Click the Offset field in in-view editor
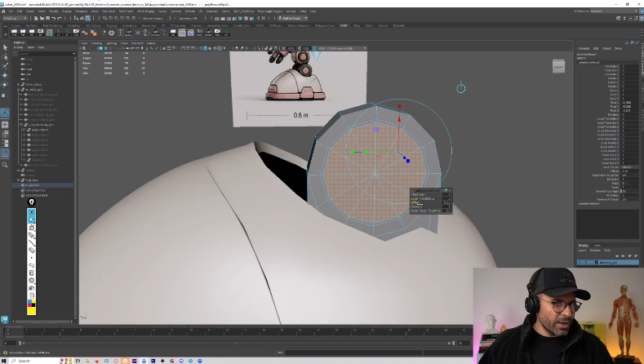 click(x=447, y=202)
